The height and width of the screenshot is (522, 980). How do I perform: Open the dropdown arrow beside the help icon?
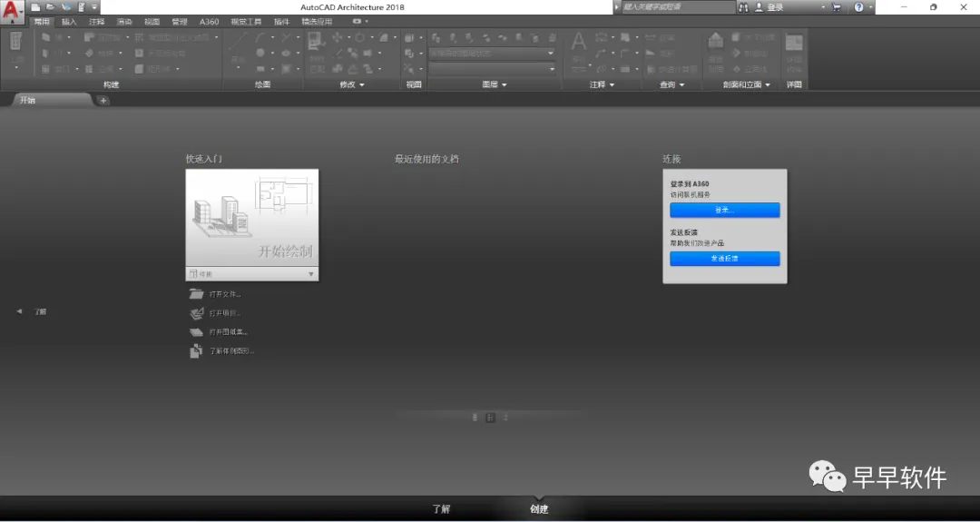tap(870, 7)
